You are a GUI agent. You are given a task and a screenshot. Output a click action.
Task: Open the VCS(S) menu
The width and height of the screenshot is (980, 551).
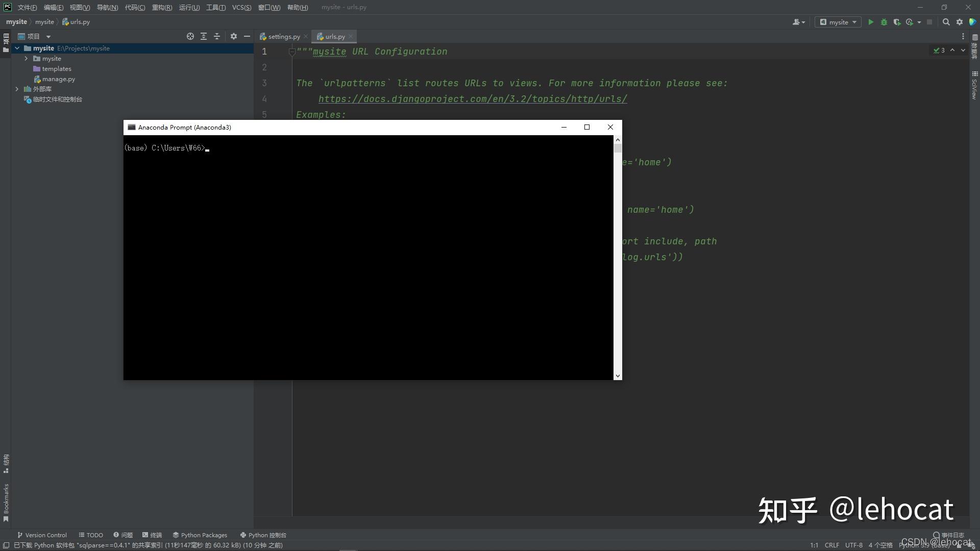[x=241, y=7]
